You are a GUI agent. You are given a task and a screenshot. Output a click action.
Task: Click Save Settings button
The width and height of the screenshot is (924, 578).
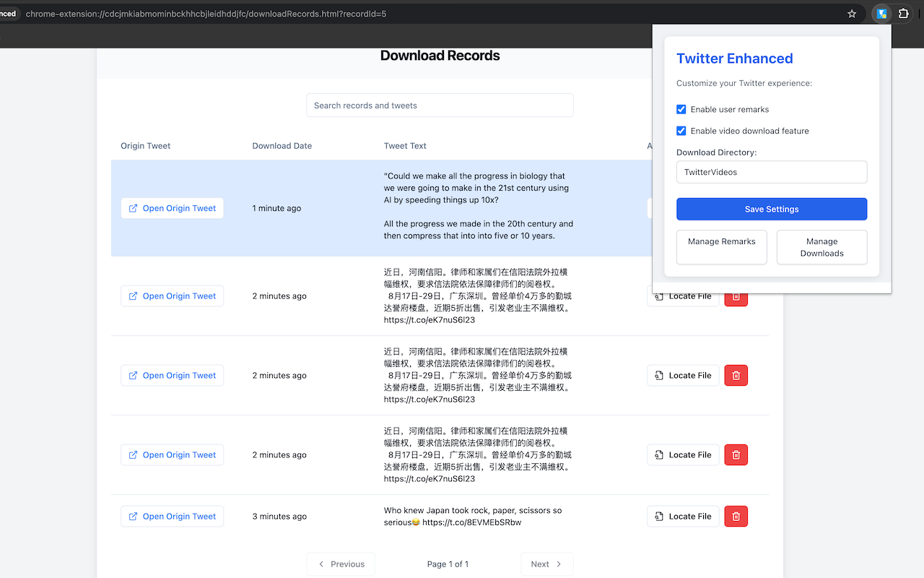coord(772,209)
